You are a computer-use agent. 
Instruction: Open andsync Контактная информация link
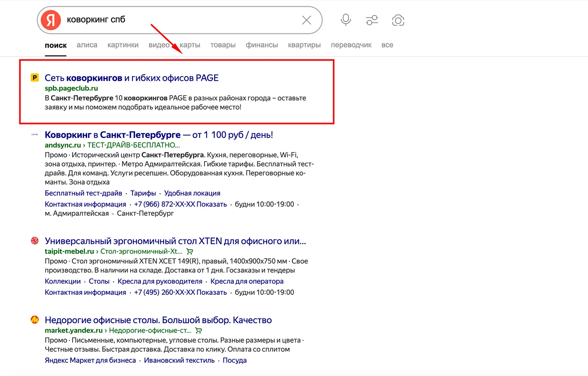coord(85,204)
